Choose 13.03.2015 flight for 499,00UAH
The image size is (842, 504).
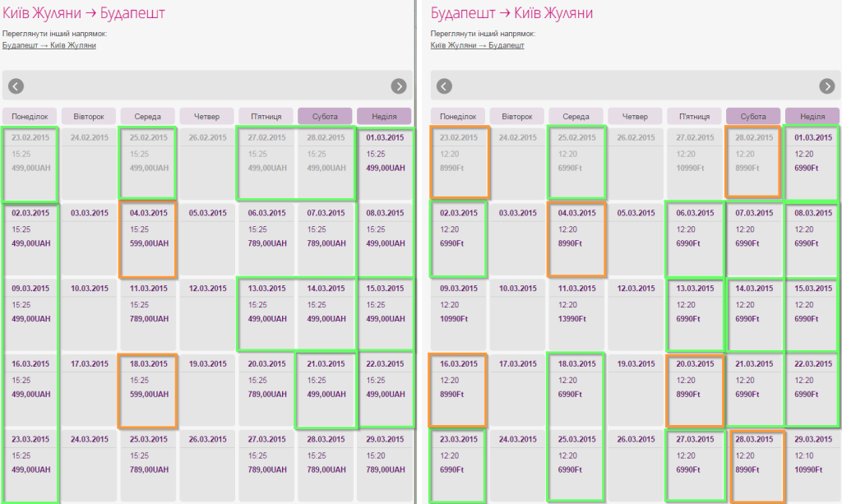tap(266, 315)
